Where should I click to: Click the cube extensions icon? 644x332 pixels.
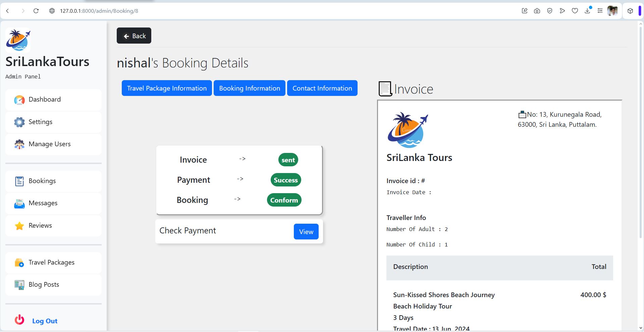click(x=630, y=11)
